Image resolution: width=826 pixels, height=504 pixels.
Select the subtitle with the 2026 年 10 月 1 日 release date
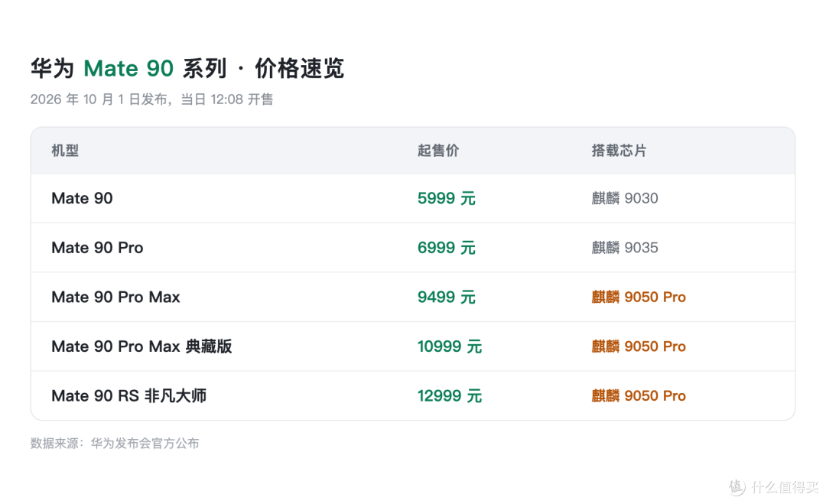[151, 99]
